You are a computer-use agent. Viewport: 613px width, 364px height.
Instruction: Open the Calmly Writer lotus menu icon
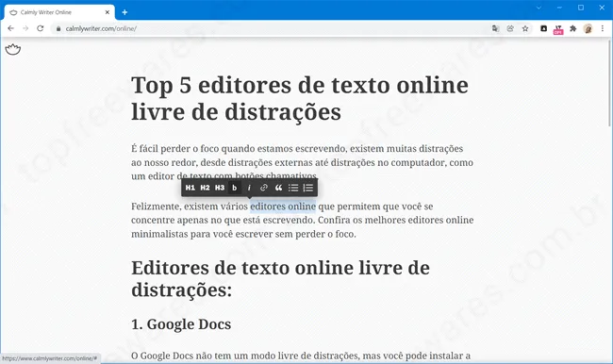13,49
